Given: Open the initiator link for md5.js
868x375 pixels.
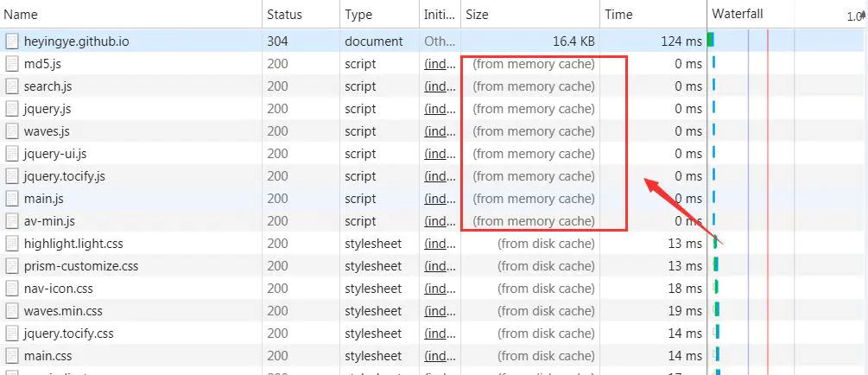Looking at the screenshot, I should point(438,64).
